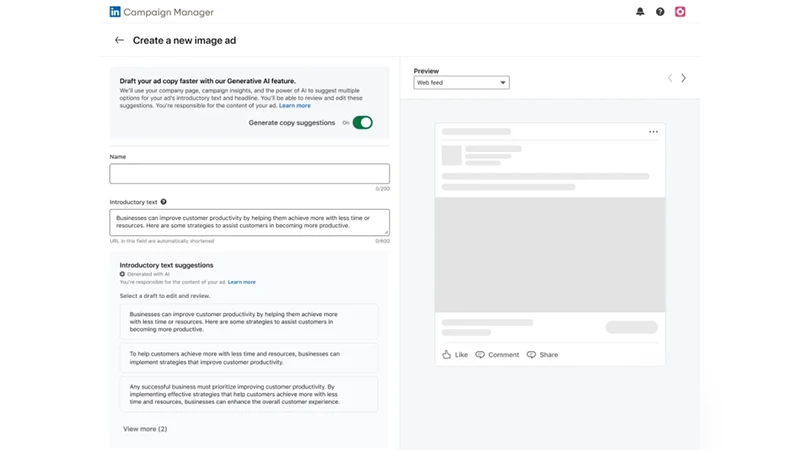
Task: Click the gray image placeholder in preview
Action: coord(549,255)
